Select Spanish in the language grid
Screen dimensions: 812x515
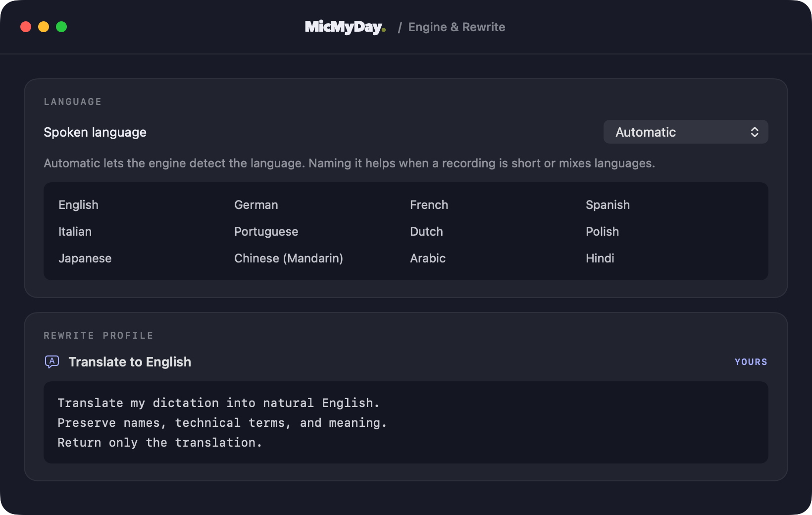[608, 205]
